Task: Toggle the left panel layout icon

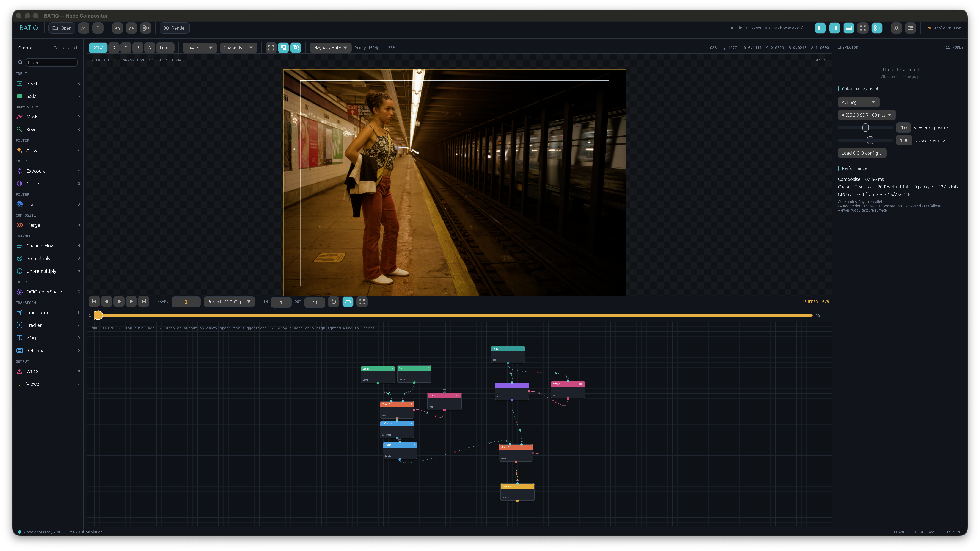Action: pos(820,28)
